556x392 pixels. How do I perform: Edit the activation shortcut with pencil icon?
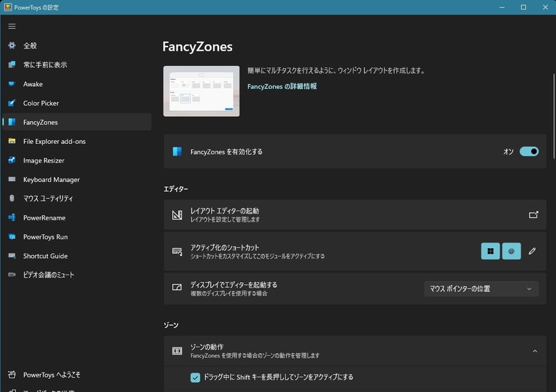tap(532, 251)
